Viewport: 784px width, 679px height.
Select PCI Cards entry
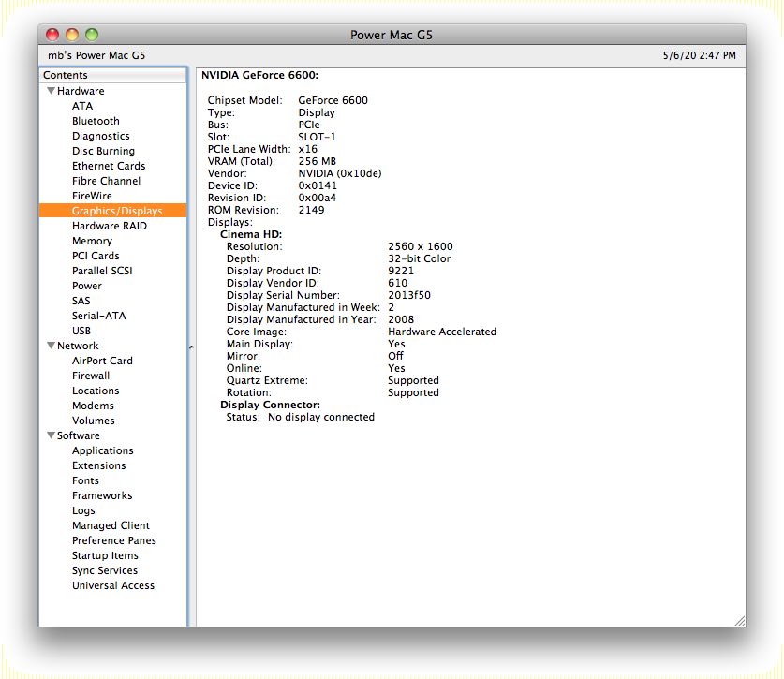(96, 256)
